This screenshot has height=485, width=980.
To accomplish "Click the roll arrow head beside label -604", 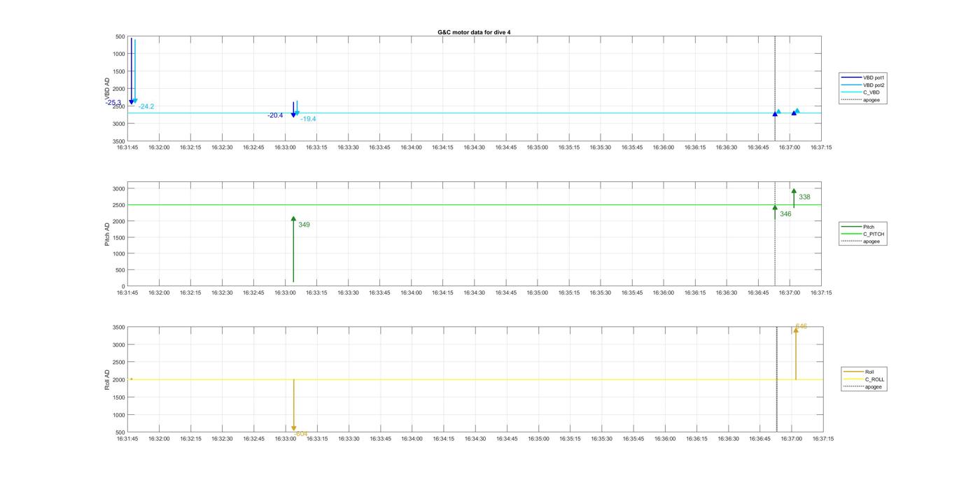I will click(x=294, y=428).
